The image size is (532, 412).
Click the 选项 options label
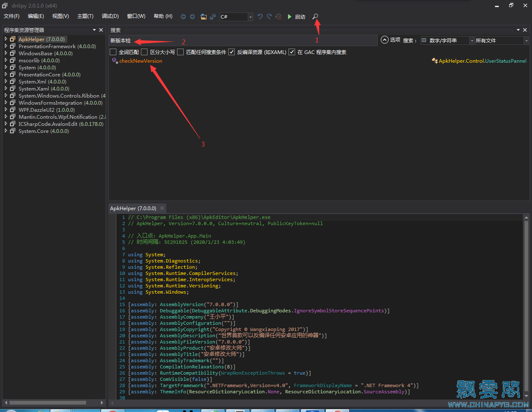tap(395, 40)
